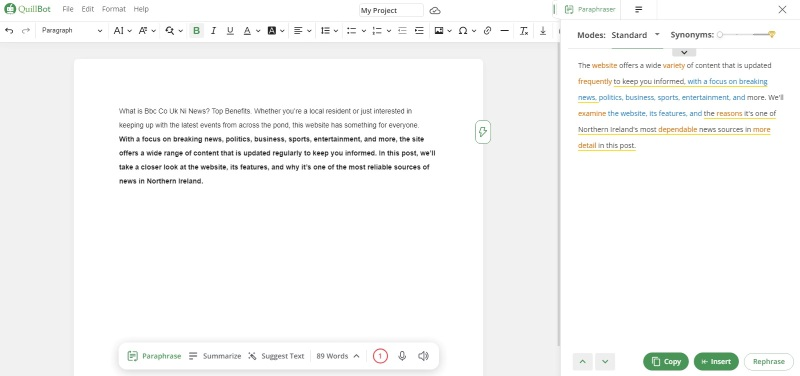The width and height of the screenshot is (800, 376).
Task: Click the lightning quick paraphrase icon
Action: pos(483,132)
